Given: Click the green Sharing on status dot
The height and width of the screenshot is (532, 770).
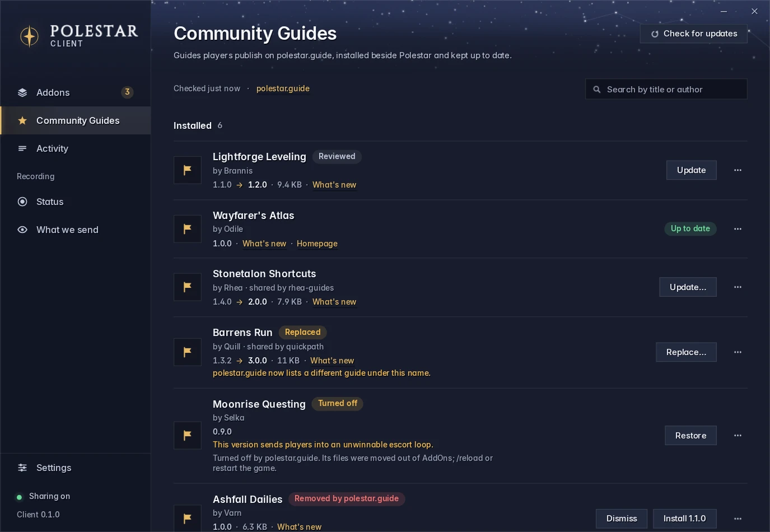Looking at the screenshot, I should click(x=20, y=497).
